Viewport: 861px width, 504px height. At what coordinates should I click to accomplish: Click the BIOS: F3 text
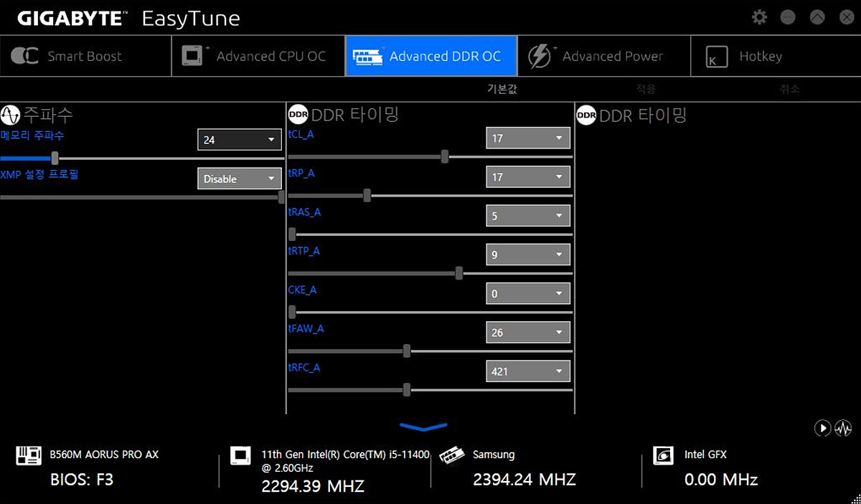pos(83,479)
